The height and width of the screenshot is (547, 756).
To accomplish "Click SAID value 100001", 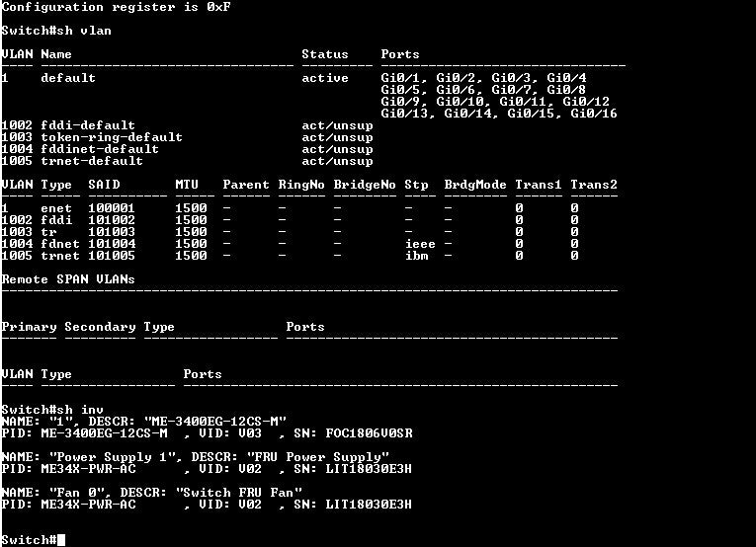I will pyautogui.click(x=112, y=208).
